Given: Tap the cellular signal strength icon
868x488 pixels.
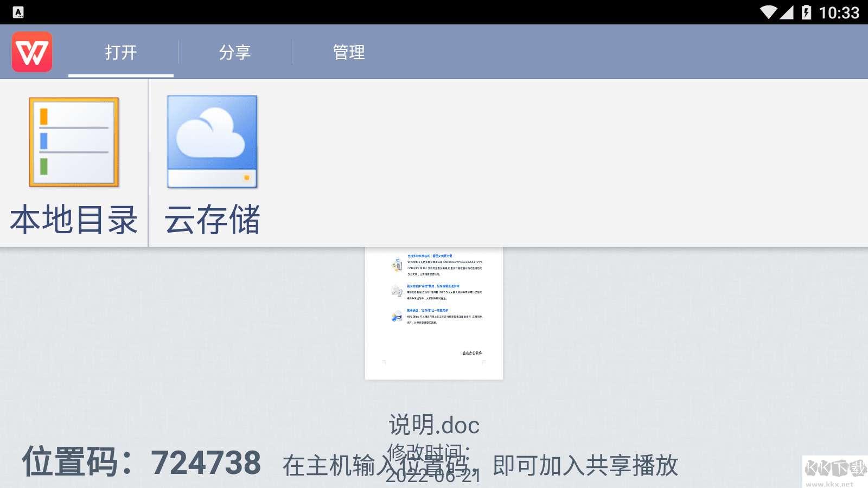Looking at the screenshot, I should tap(787, 12).
